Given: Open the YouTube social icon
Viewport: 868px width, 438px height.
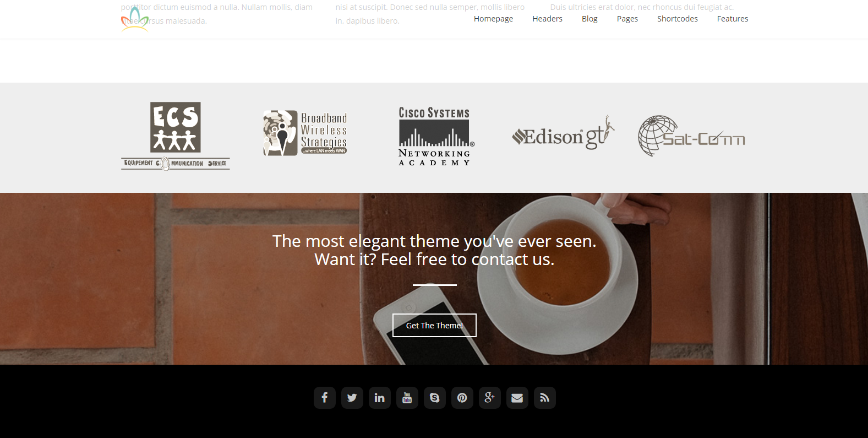Looking at the screenshot, I should pyautogui.click(x=407, y=398).
